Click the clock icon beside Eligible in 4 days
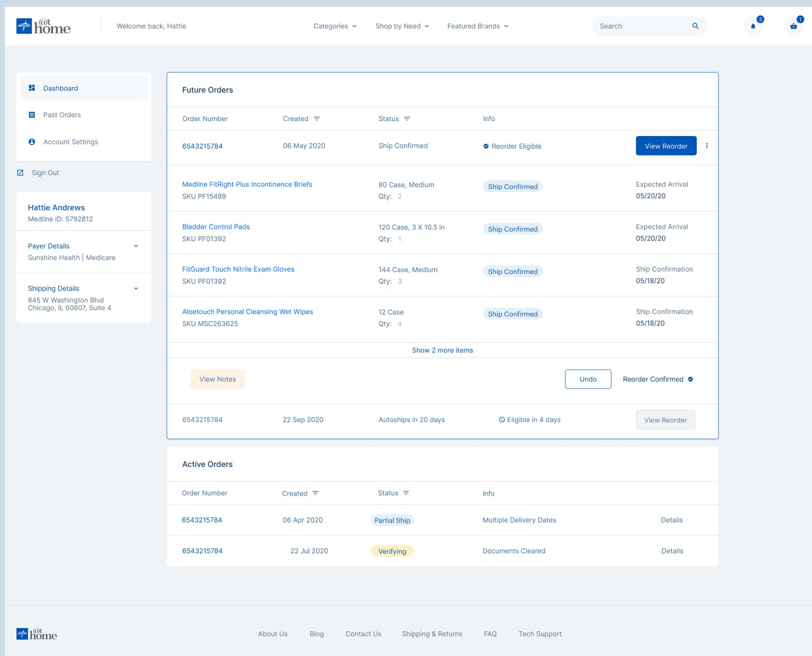The width and height of the screenshot is (812, 656). tap(501, 420)
